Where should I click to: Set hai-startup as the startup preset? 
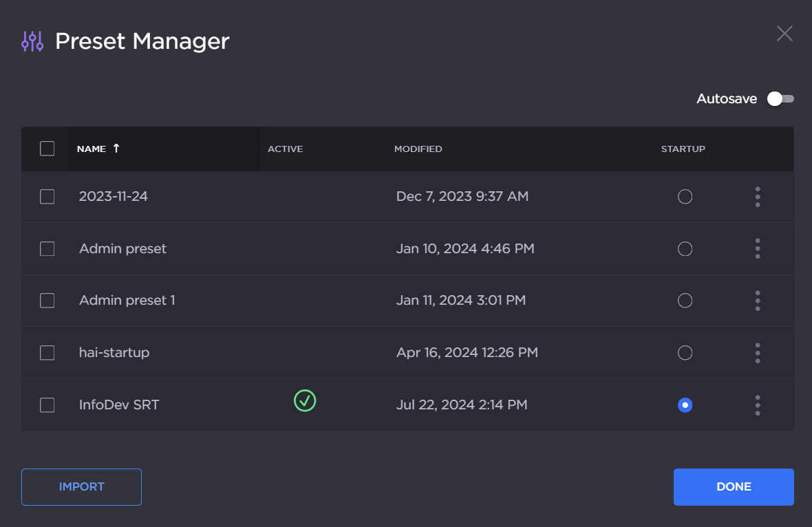coord(685,353)
